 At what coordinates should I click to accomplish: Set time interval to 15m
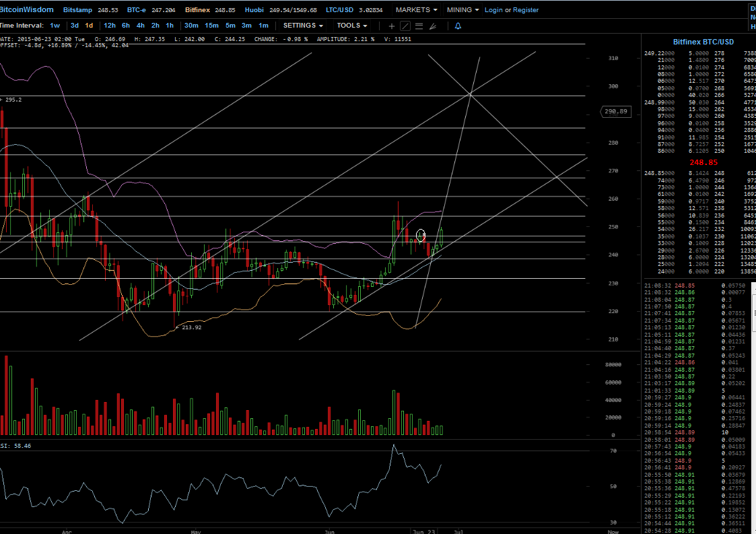click(211, 26)
